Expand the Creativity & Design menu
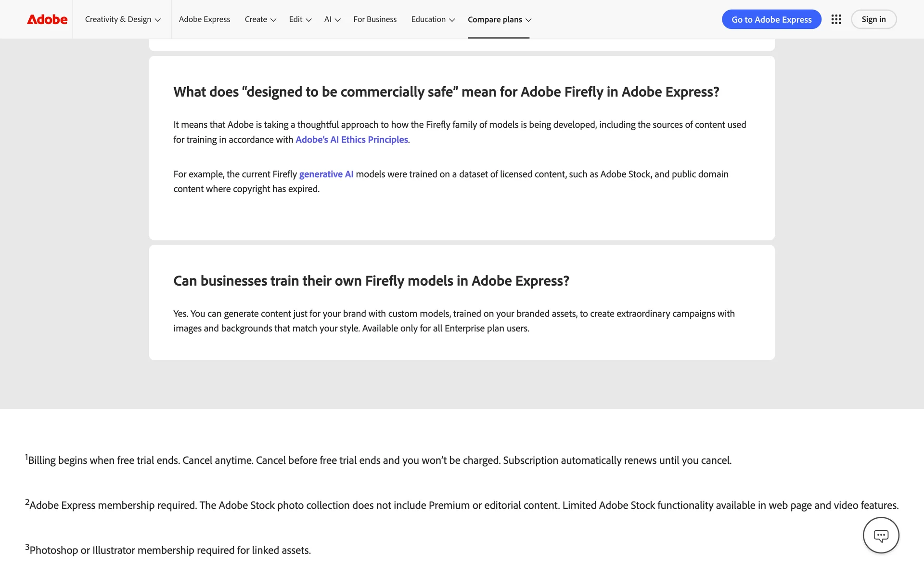This screenshot has height=578, width=924. [122, 19]
